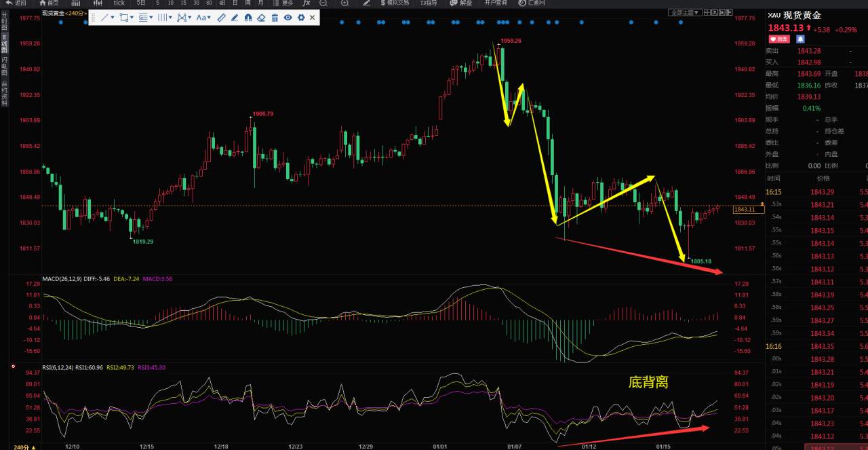Click the 卖出 price 1843.28

click(809, 51)
